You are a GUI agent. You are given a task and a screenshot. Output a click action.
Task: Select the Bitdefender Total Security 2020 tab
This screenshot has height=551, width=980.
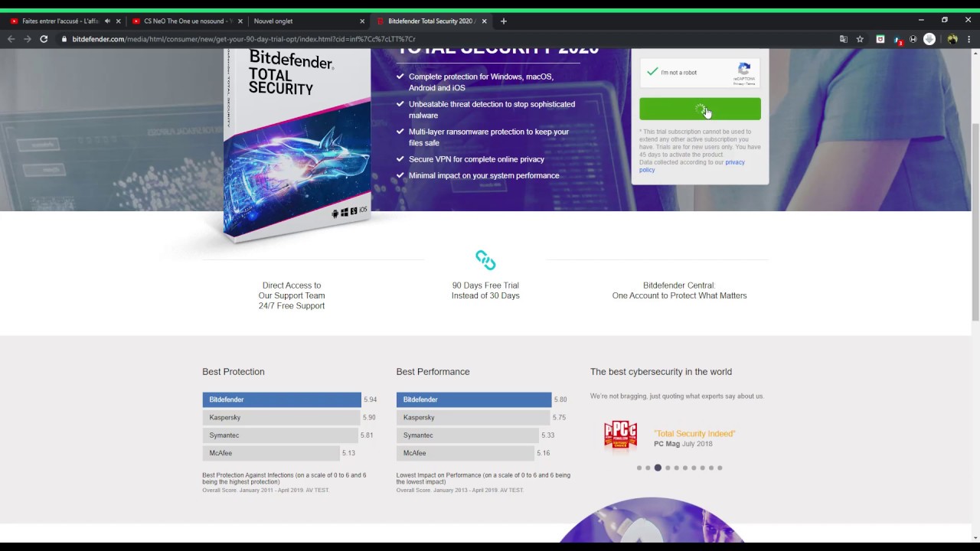[x=430, y=21]
